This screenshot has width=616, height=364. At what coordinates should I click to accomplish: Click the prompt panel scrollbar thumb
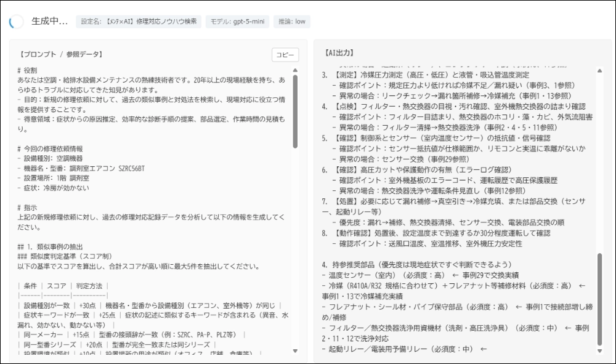coord(295,111)
